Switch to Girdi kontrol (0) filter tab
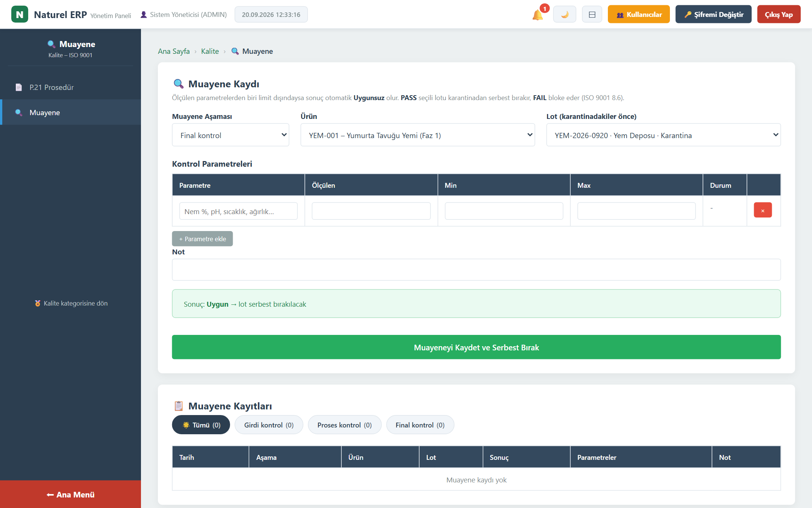Screen dimensions: 812x508 (x=269, y=425)
